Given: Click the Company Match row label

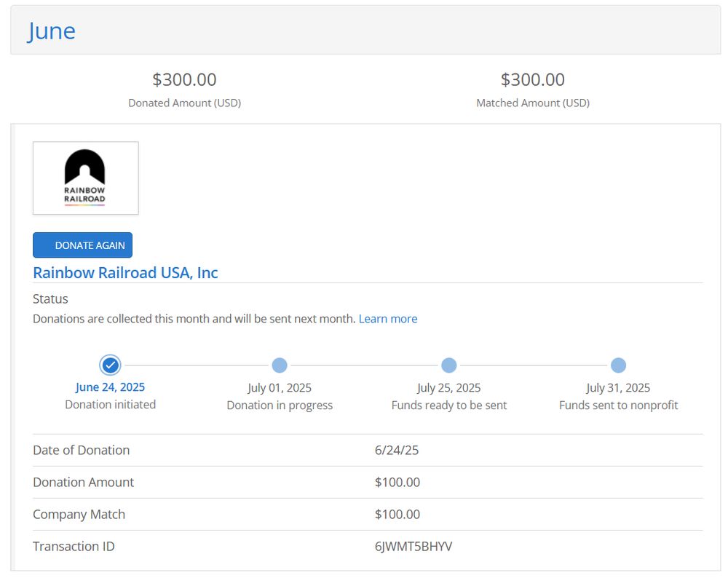Looking at the screenshot, I should pyautogui.click(x=79, y=515).
